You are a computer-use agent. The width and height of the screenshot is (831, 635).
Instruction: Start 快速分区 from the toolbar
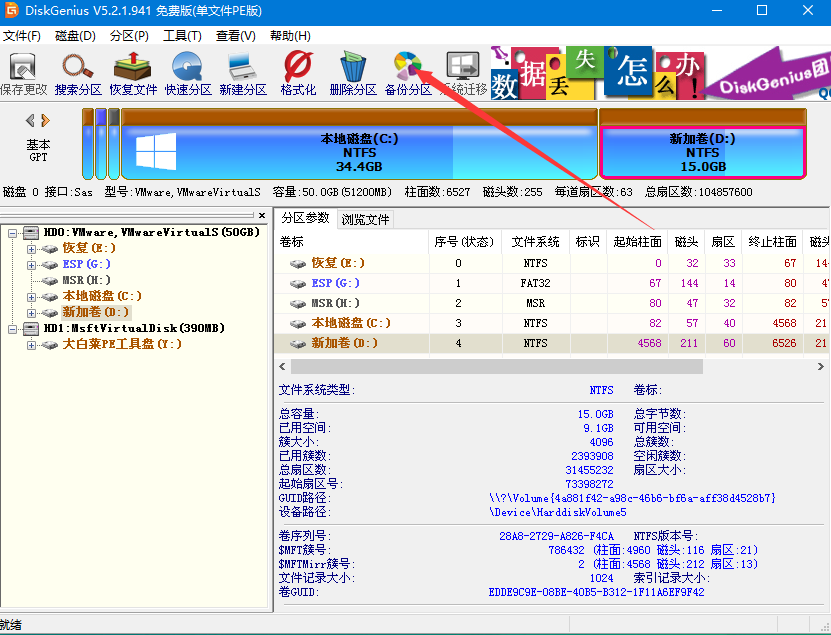click(x=188, y=73)
